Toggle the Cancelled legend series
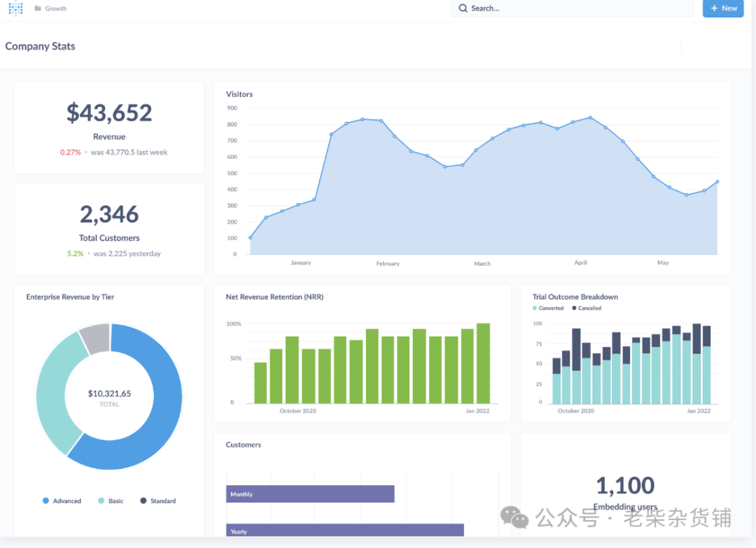The image size is (756, 548). click(x=587, y=308)
